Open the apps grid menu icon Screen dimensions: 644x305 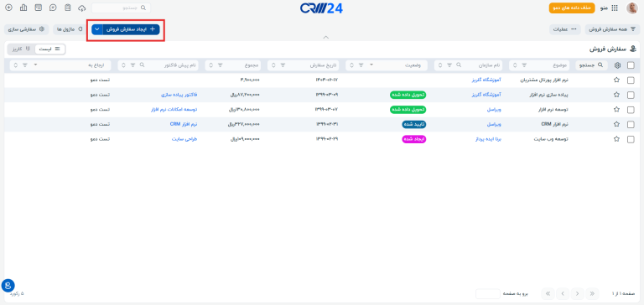615,8
